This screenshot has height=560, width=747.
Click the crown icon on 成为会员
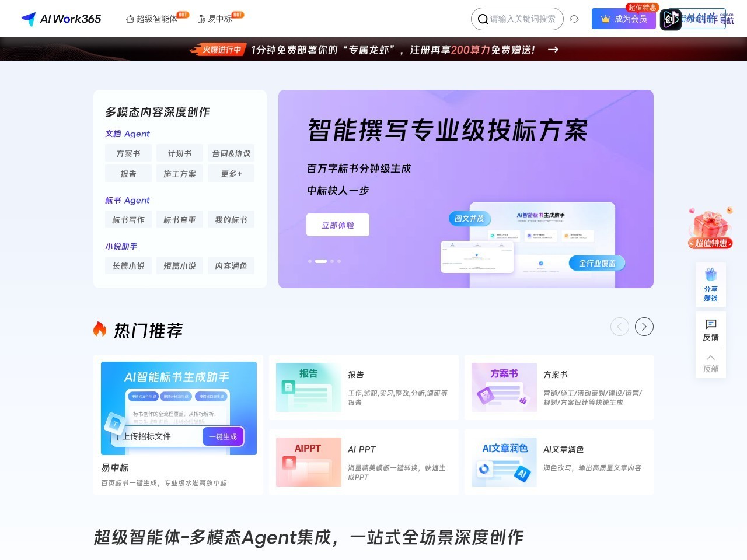pos(605,19)
